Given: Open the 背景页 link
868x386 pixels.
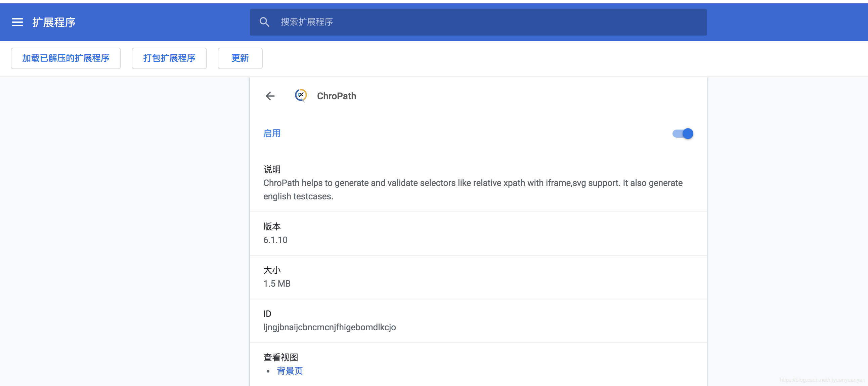Looking at the screenshot, I should pos(290,371).
